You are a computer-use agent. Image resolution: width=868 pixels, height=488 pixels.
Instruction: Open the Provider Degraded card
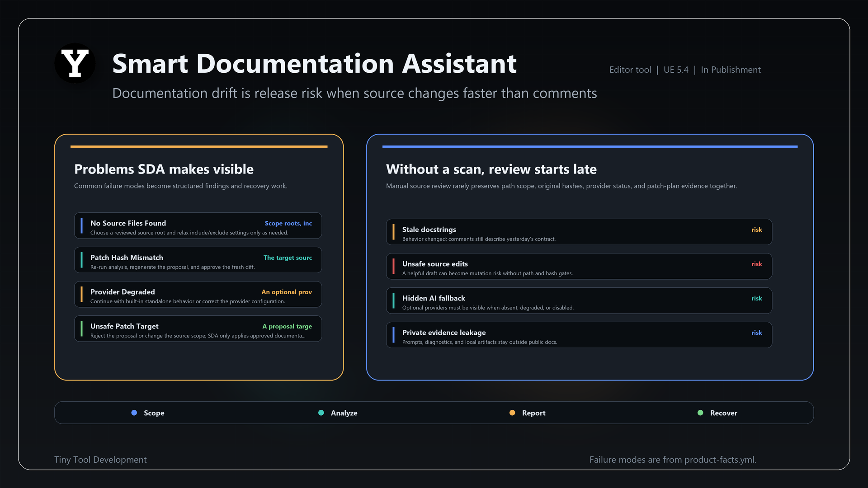click(x=198, y=294)
